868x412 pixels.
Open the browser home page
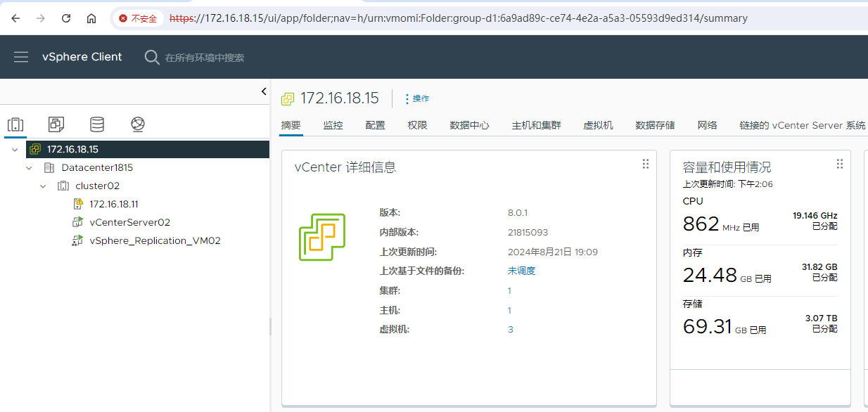pos(91,18)
